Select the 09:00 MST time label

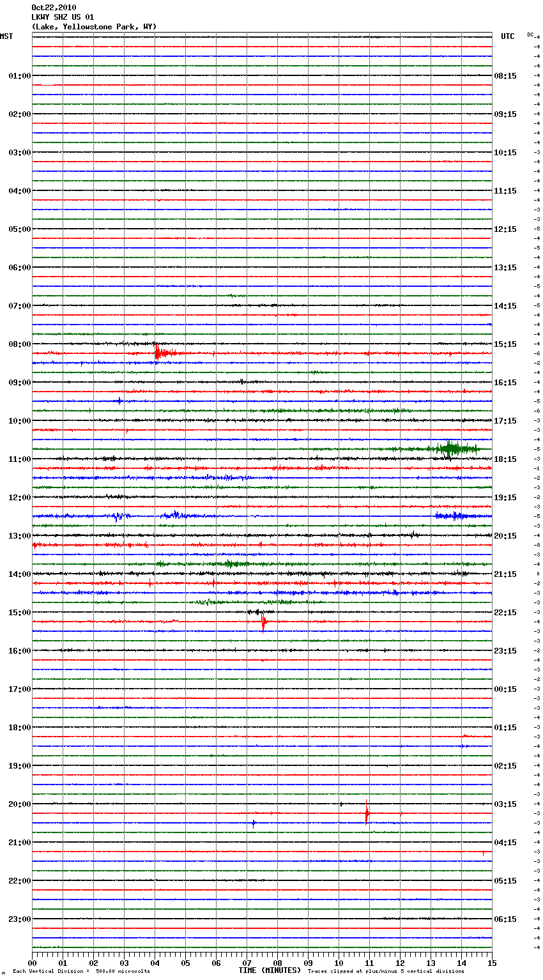(19, 383)
